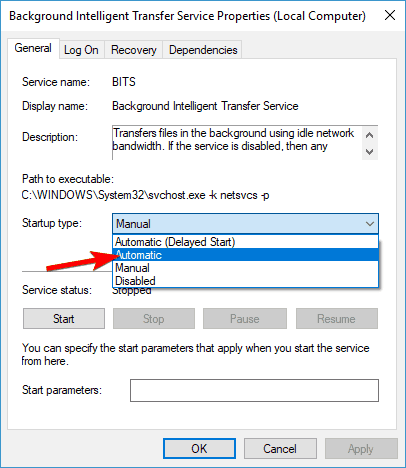
Task: Collapse the Startup type dropdown arrow
Action: (370, 224)
